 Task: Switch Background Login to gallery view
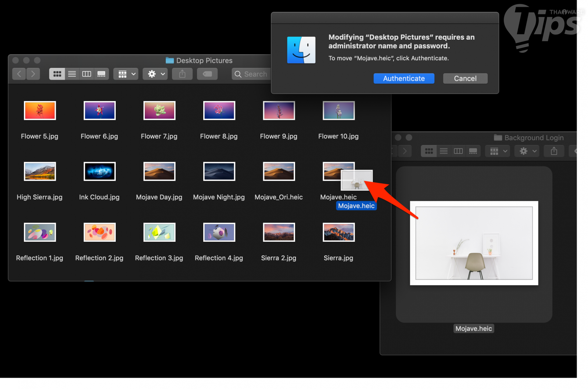click(x=473, y=151)
